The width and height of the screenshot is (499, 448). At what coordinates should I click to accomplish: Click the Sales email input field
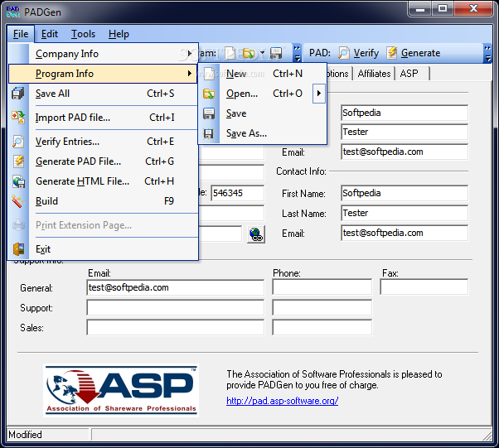tap(176, 327)
